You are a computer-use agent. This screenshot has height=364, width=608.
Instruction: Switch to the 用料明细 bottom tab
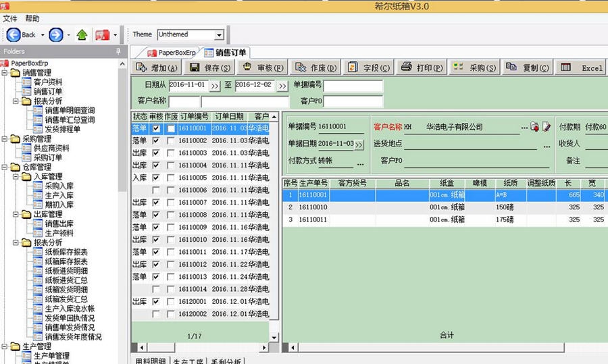150,361
